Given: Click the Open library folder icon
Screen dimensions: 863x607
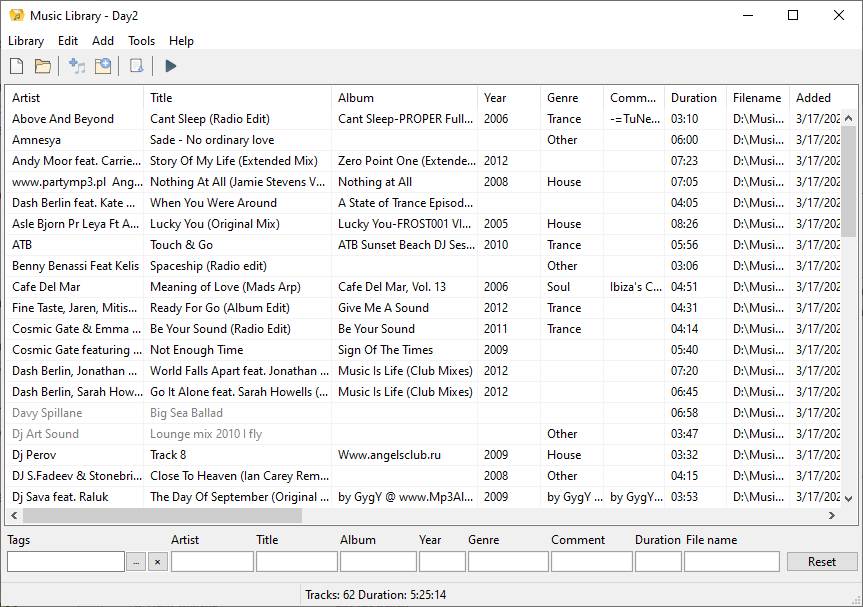Looking at the screenshot, I should [x=42, y=66].
